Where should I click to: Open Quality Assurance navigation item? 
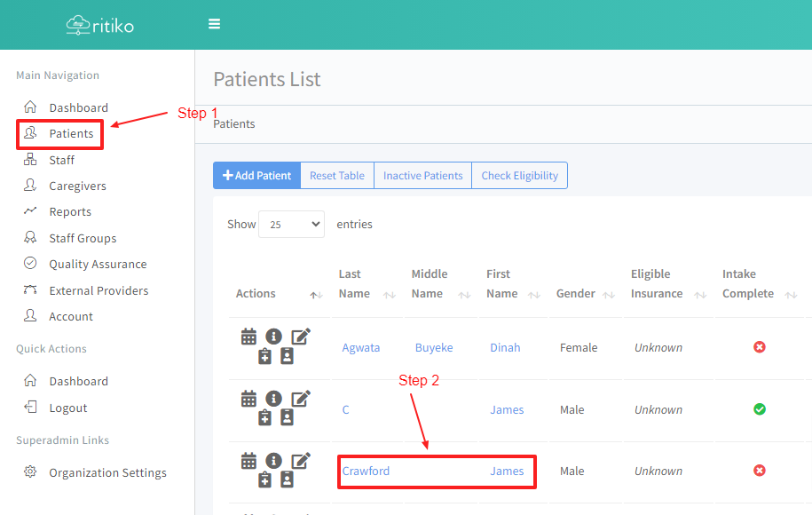98,264
